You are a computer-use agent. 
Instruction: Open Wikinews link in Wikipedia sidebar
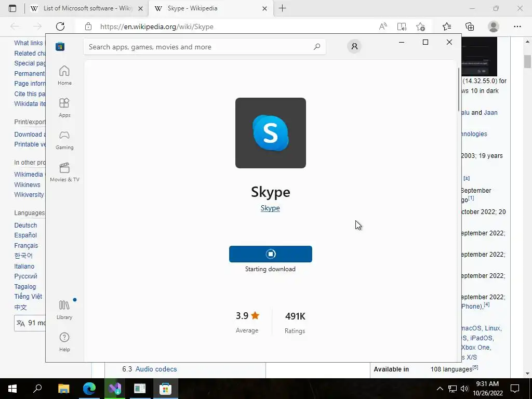point(27,184)
